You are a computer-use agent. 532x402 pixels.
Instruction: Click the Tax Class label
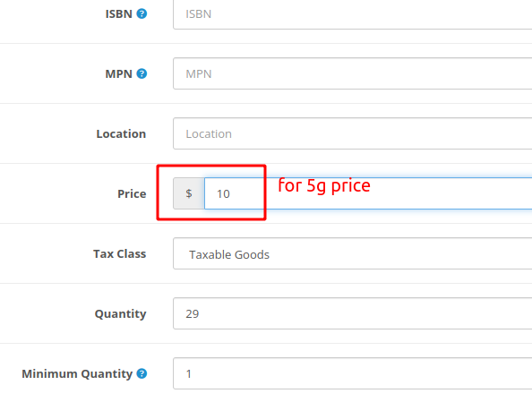tap(120, 253)
